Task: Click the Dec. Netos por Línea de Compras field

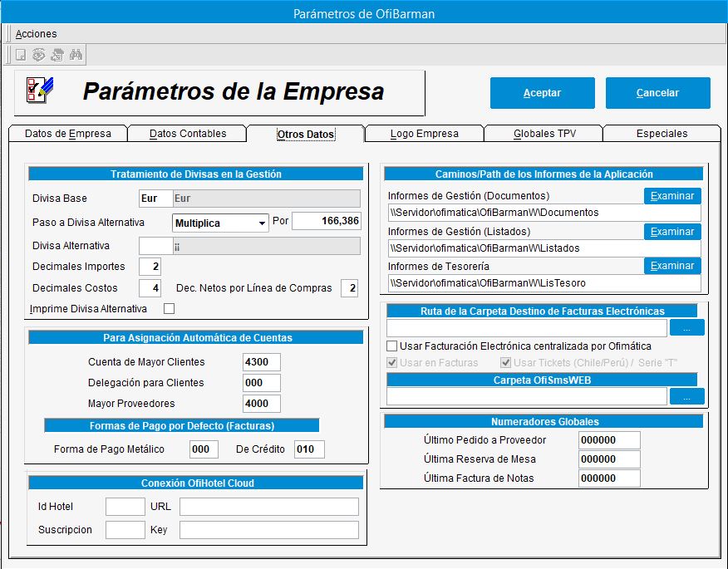Action: click(349, 288)
